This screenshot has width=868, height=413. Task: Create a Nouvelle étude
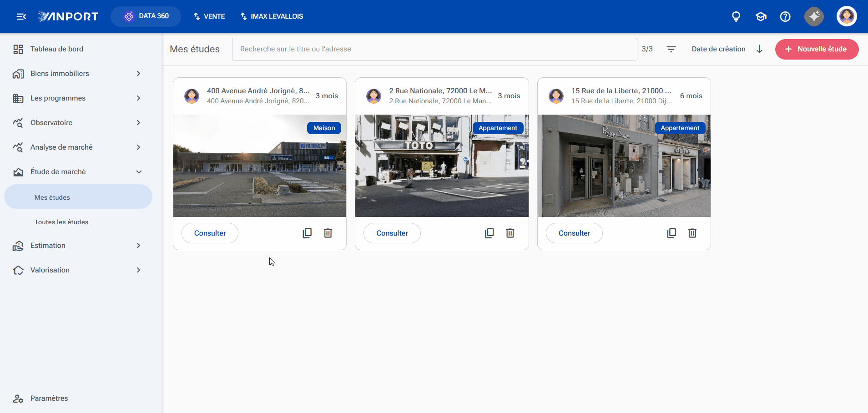point(817,49)
